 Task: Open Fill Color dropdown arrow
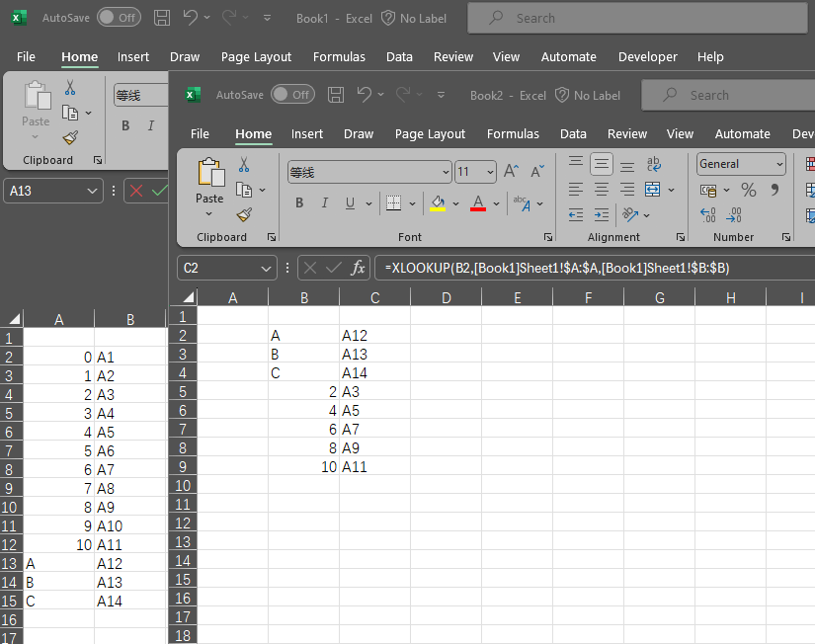(x=455, y=203)
